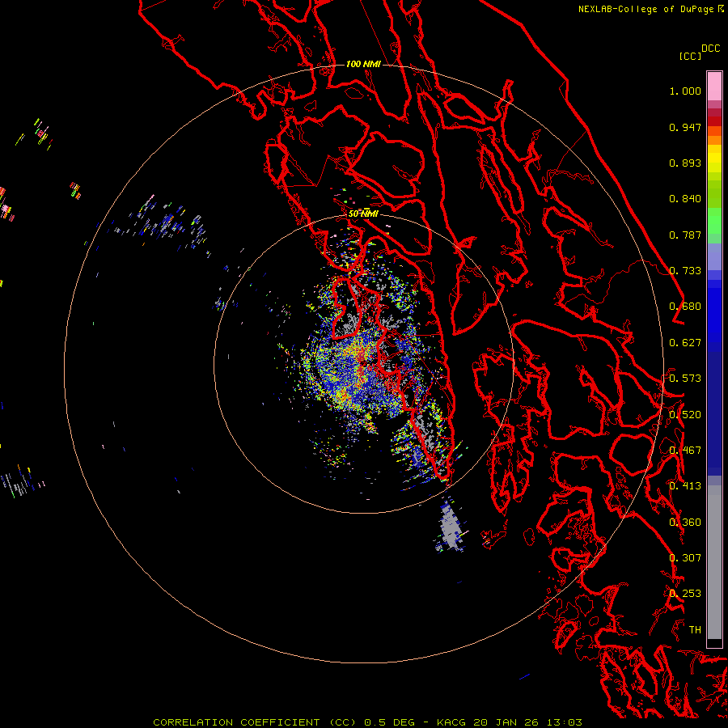Select the 0.573 scale value

tap(685, 379)
